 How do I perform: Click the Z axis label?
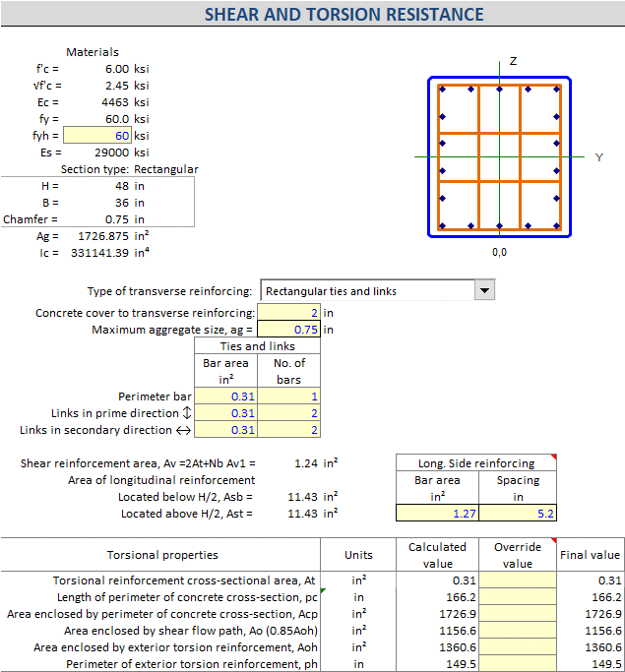tap(513, 61)
